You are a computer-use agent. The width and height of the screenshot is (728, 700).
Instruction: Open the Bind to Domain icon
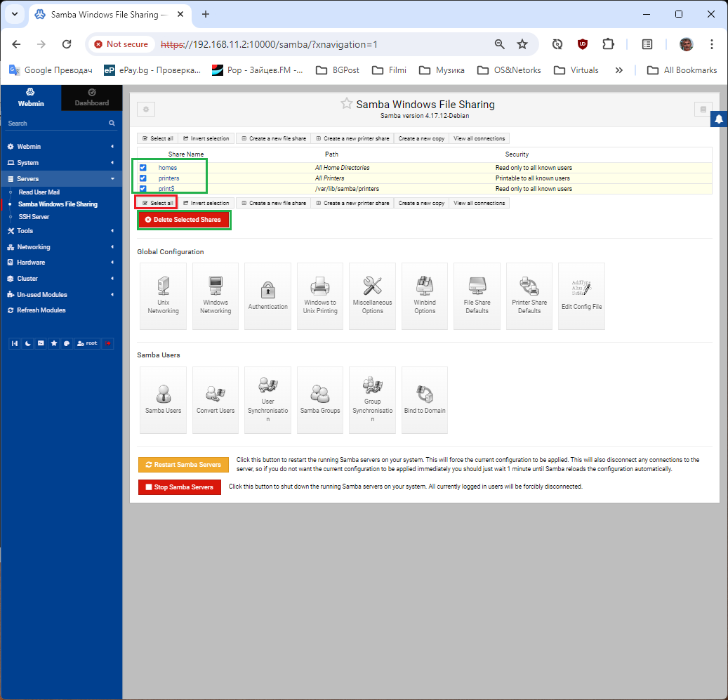click(x=425, y=399)
